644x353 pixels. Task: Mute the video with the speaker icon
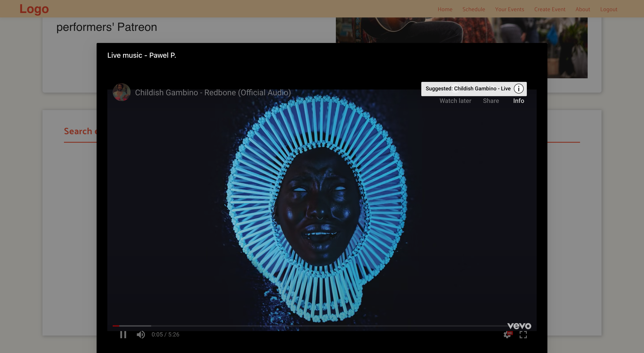coord(141,334)
